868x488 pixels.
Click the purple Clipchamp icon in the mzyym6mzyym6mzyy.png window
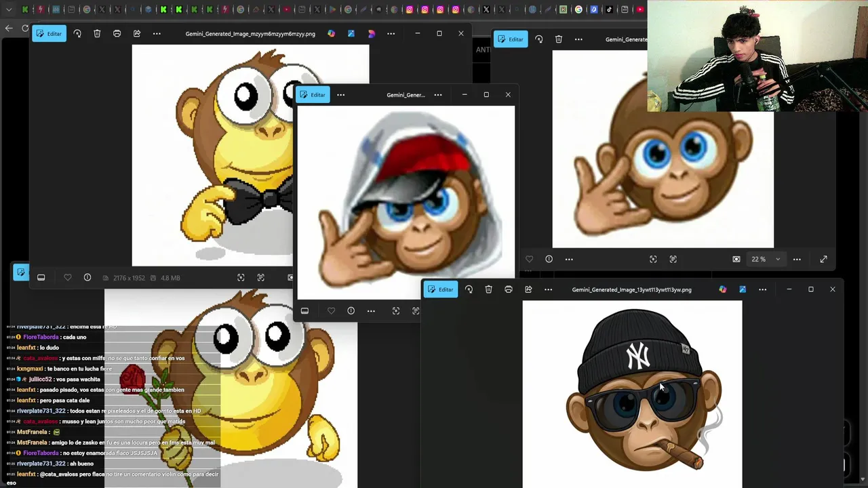[371, 33]
